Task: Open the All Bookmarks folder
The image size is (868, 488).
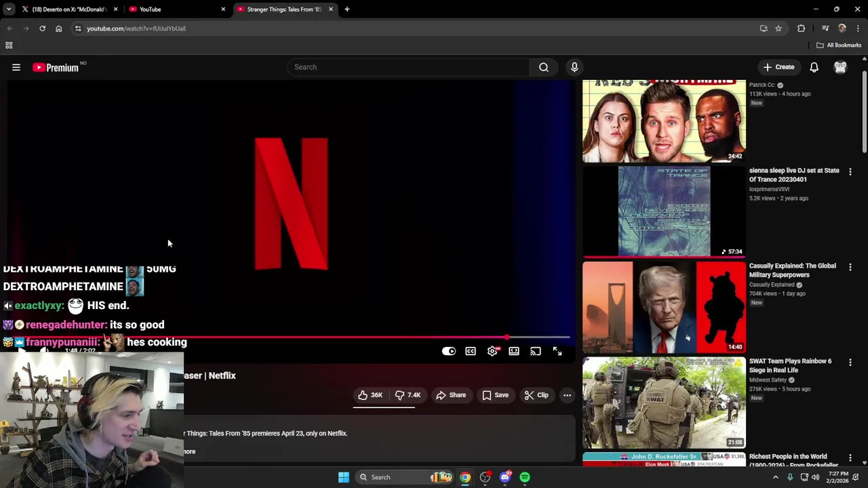Action: point(839,45)
